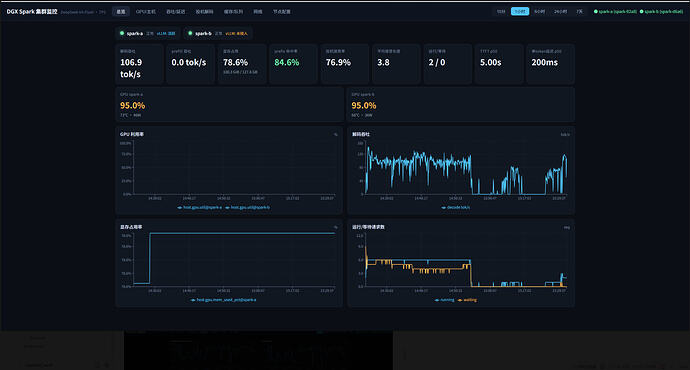
Task: Toggle host.gpu.util@spark-b legend entry
Action: coord(247,207)
